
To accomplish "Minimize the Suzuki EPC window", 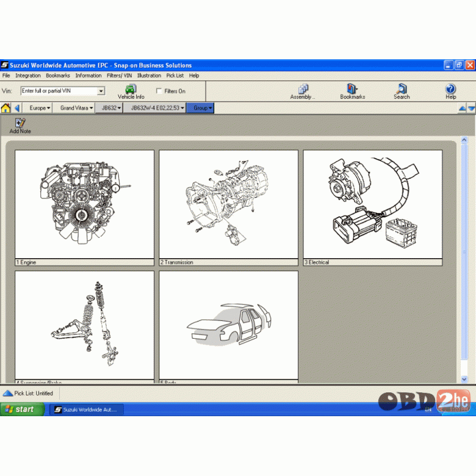I will point(449,65).
